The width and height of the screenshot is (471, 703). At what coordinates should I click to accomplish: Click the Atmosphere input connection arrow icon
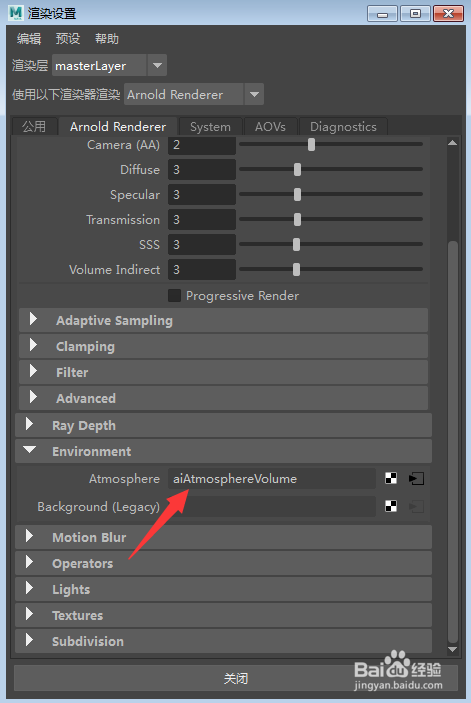coord(416,478)
